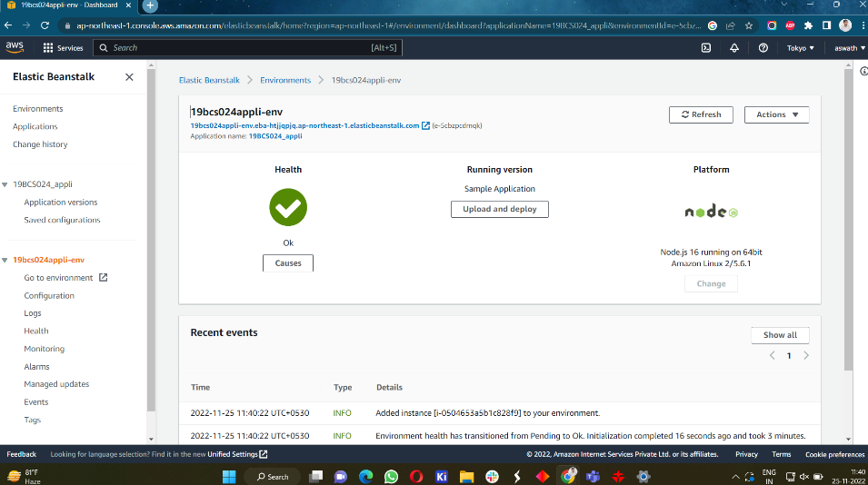Click the Environments breadcrumb link

pos(285,80)
